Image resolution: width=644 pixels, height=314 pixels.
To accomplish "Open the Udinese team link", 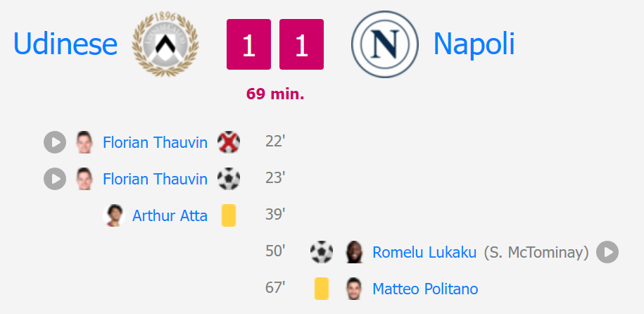I will (65, 44).
